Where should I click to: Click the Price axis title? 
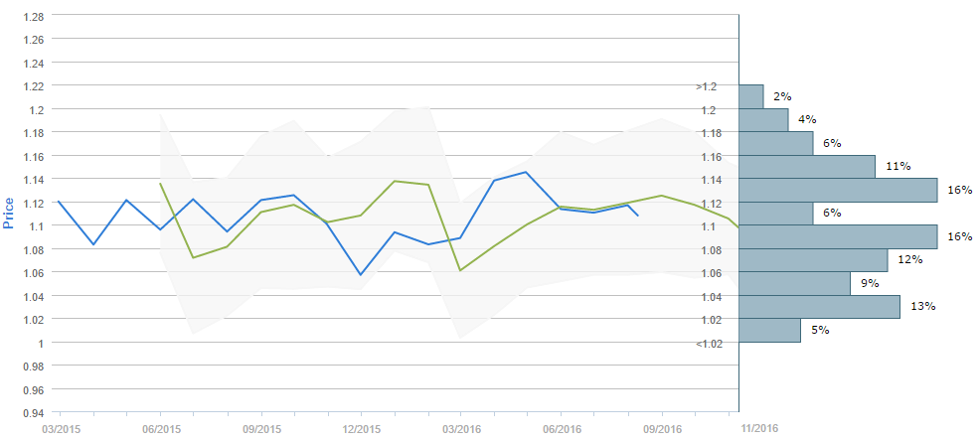(10, 213)
